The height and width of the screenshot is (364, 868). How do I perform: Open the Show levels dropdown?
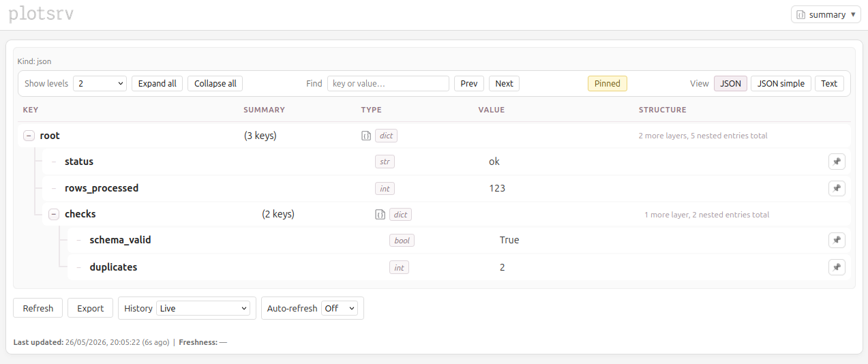(100, 83)
